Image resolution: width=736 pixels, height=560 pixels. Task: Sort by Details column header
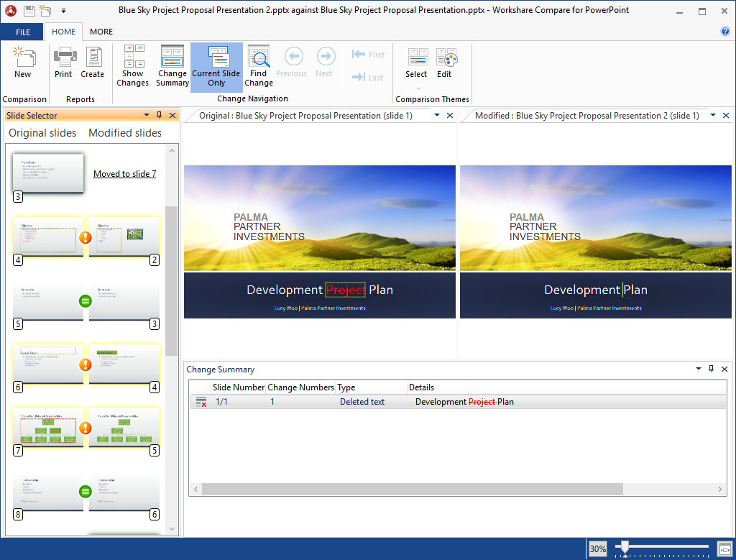tap(566, 387)
